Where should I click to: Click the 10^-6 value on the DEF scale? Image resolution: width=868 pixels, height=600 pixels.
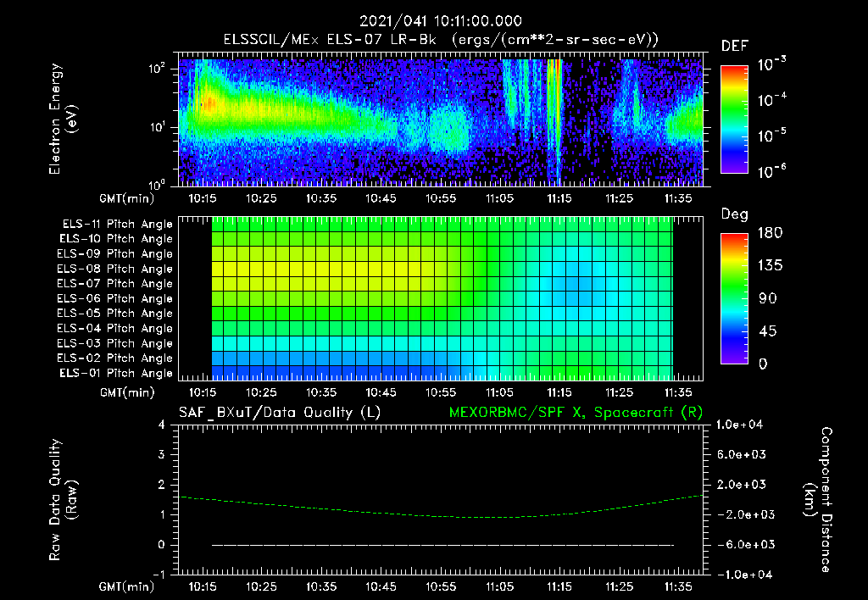point(771,171)
